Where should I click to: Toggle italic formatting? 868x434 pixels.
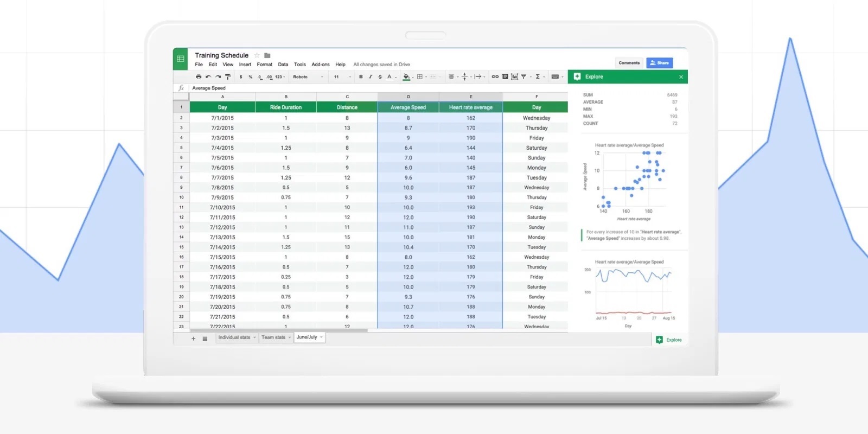[x=371, y=77]
